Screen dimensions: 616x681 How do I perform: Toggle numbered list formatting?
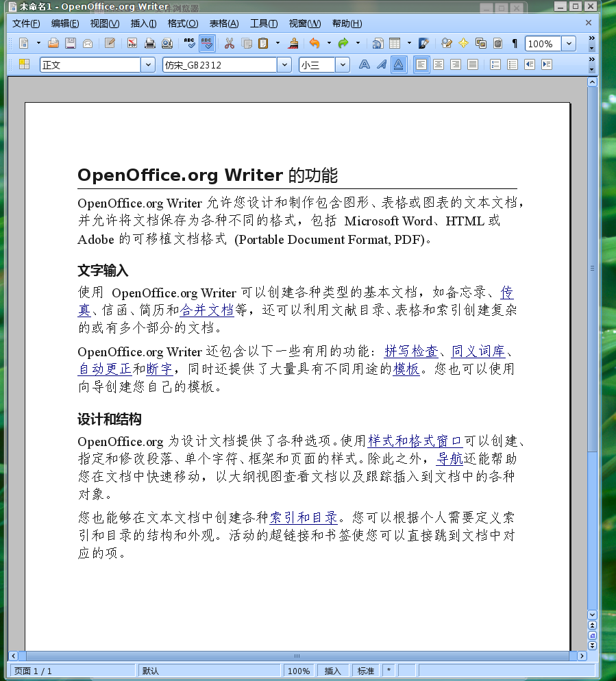click(x=495, y=64)
